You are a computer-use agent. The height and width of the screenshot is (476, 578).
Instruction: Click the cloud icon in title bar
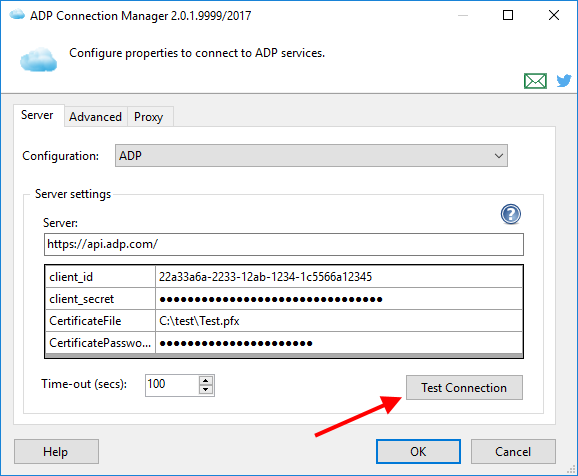coord(17,15)
